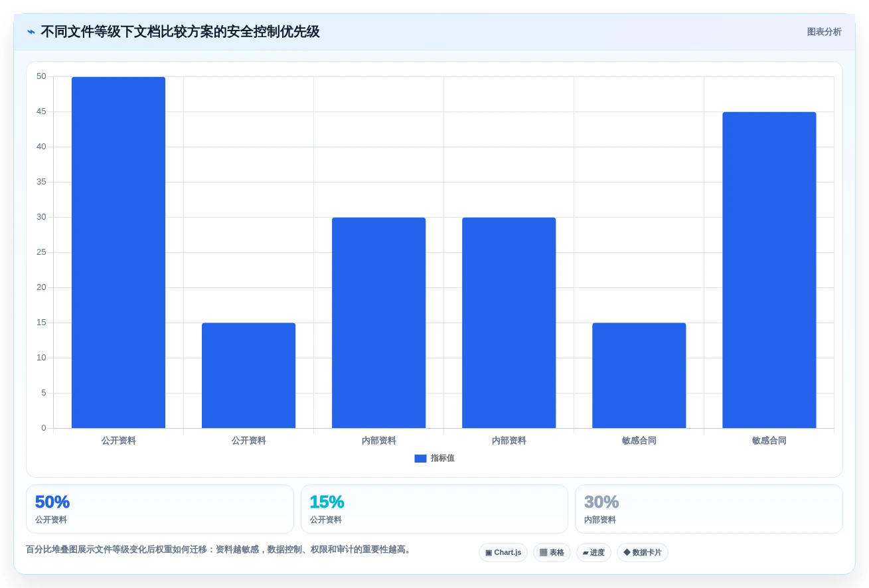The image size is (869, 588).
Task: Click the lightning icon beside the chart title
Action: click(31, 32)
